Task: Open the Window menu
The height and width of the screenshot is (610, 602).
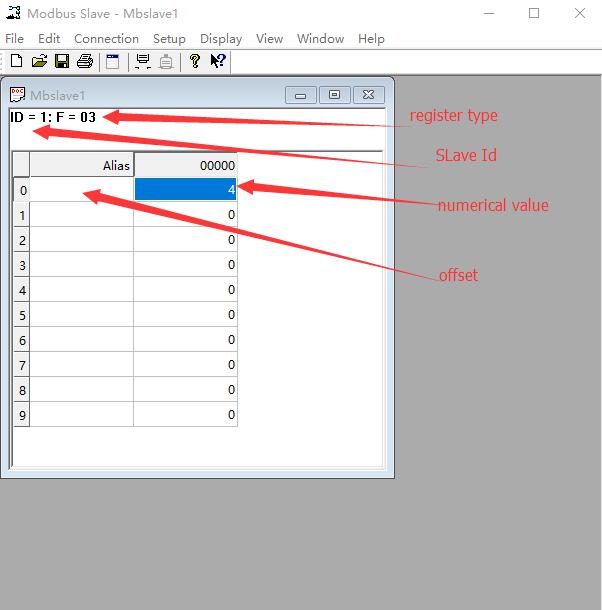Action: [x=321, y=39]
